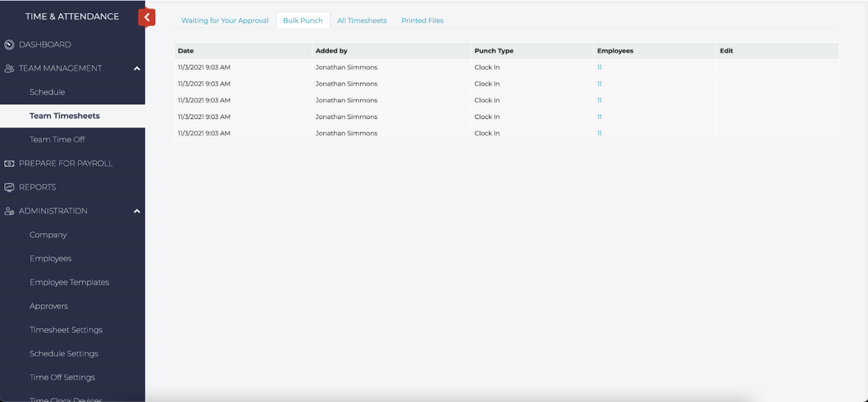The image size is (868, 402).
Task: Collapse the Administration section chevron
Action: pos(137,211)
